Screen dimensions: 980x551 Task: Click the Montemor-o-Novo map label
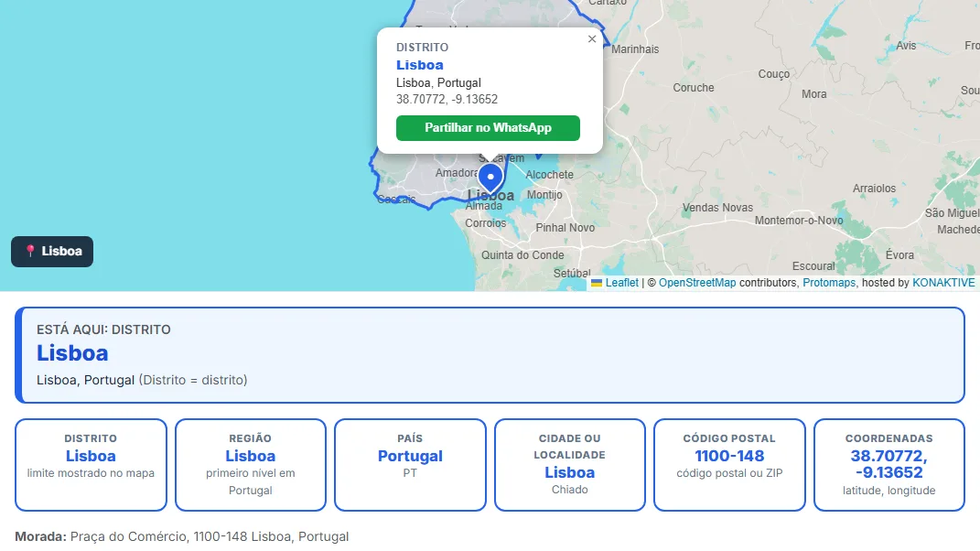(799, 221)
